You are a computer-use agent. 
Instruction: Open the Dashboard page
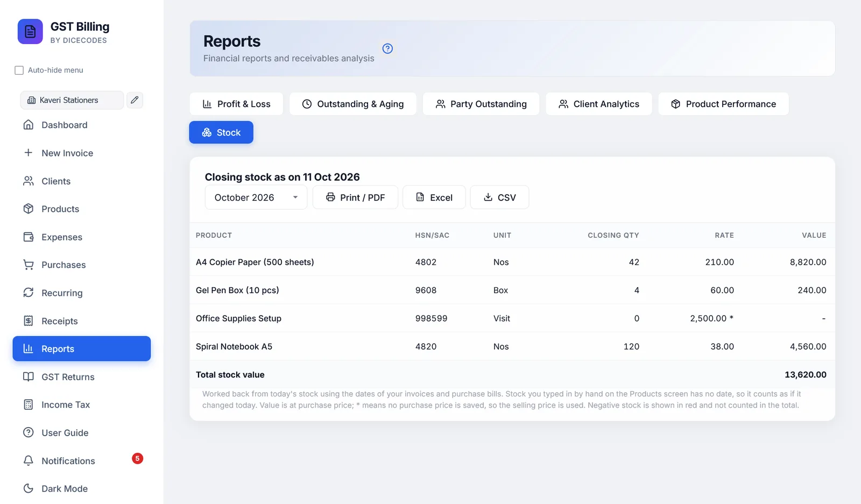point(82,125)
